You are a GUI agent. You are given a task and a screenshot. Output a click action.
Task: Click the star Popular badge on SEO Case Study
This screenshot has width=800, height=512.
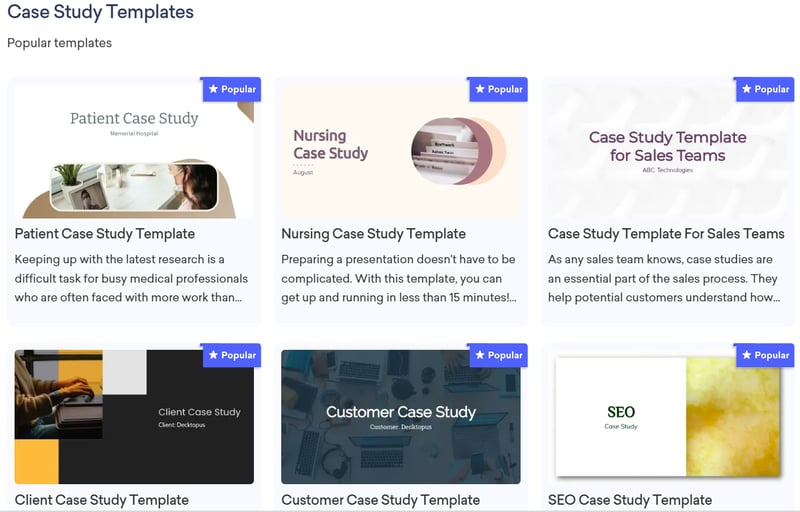(x=765, y=355)
